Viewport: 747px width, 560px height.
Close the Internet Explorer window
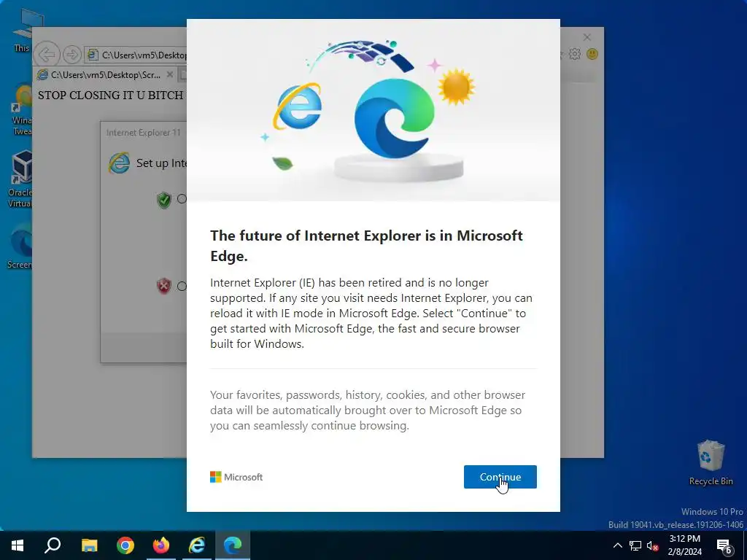click(x=587, y=37)
